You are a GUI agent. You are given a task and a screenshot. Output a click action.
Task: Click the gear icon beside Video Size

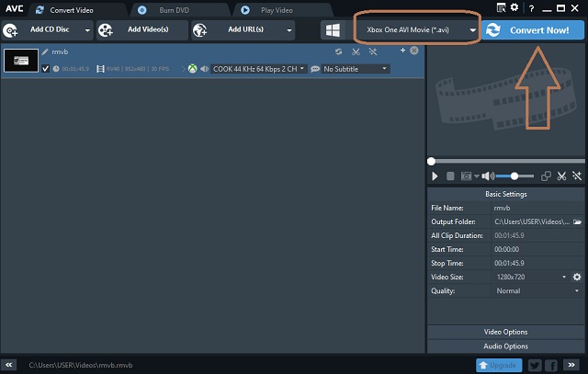point(577,278)
